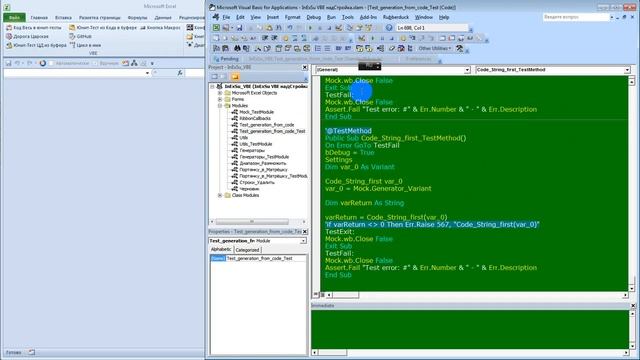Click 'Кнопка Макрос' in Excel ribbon
The image size is (640, 360).
click(x=160, y=27)
